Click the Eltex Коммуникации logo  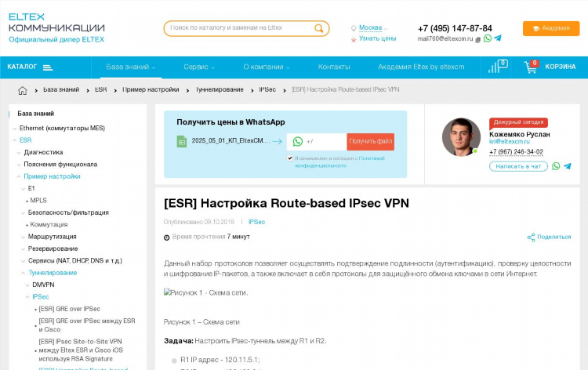coord(56,28)
